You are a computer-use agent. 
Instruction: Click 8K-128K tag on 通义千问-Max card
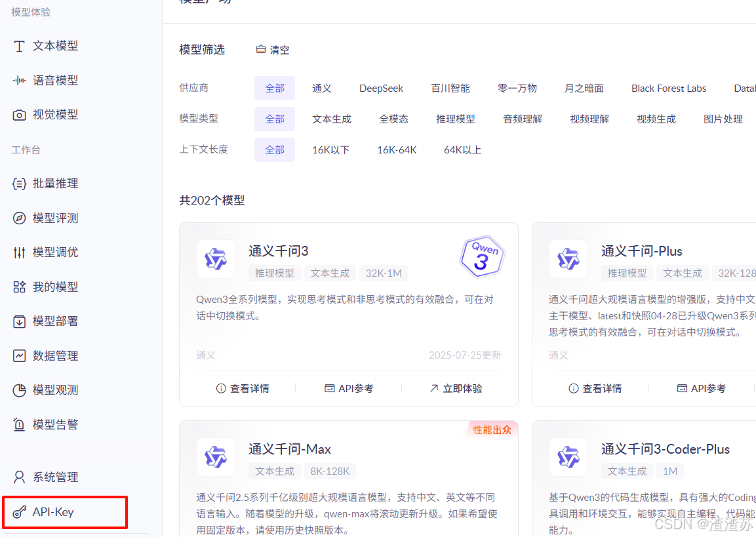330,471
